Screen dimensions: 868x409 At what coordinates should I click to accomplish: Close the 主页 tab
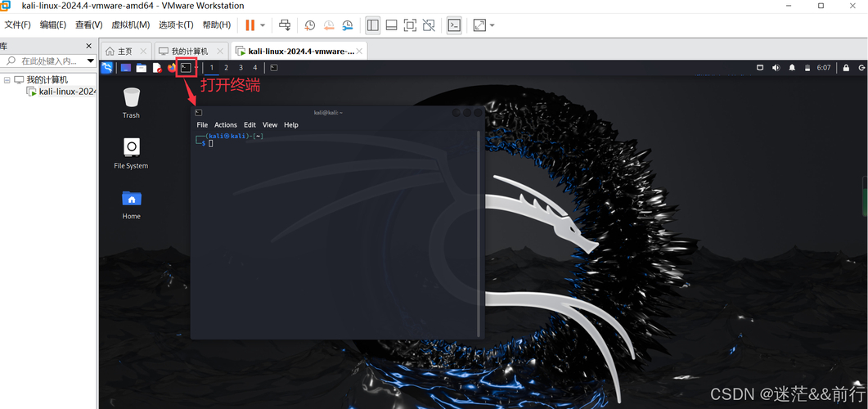pos(143,51)
